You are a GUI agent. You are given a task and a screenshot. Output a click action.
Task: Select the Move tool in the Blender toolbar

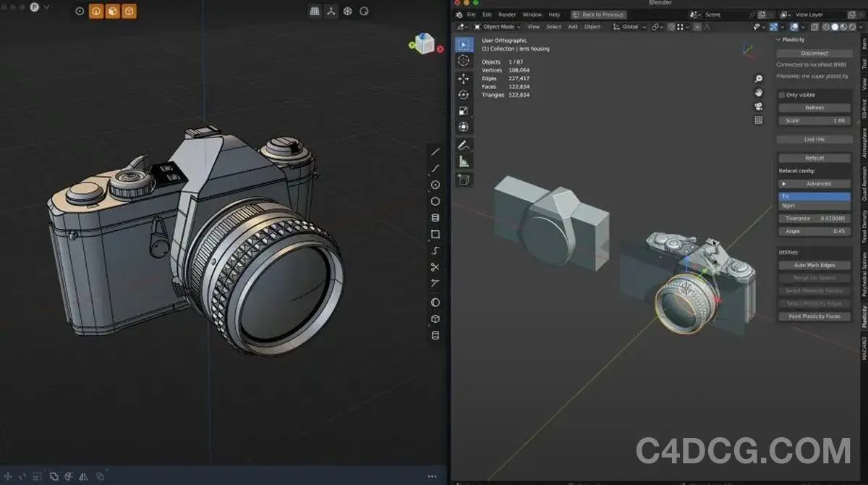point(464,77)
